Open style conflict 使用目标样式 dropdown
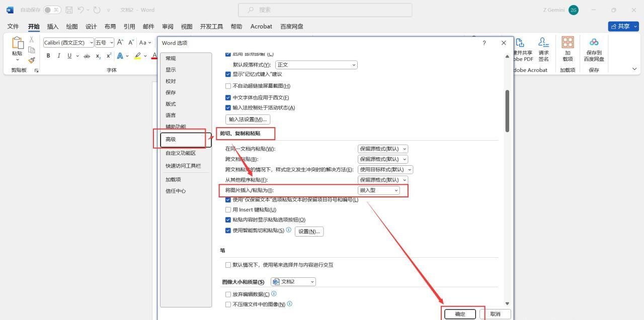Image resolution: width=644 pixels, height=320 pixels. [x=385, y=170]
